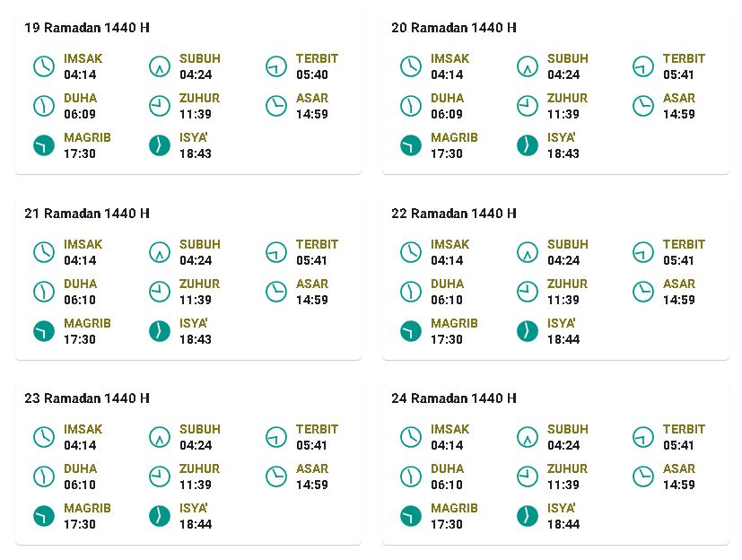Click the Terbit icon in 23 Ramadan card
Viewport: 742px width, 560px height.
(275, 437)
